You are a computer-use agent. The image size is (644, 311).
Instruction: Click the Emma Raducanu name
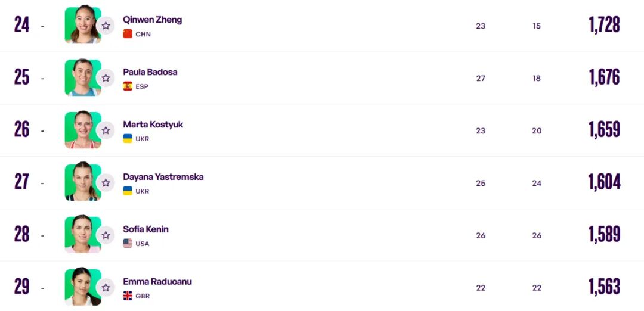tap(157, 282)
